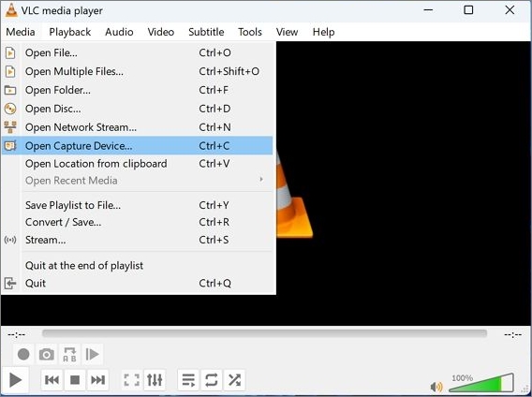Viewport: 532px width, 397px height.
Task: Click the elapsed time label
Action: coord(16,335)
